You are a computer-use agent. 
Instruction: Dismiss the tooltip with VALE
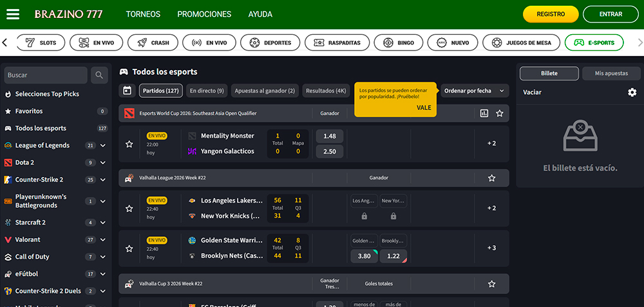point(424,107)
